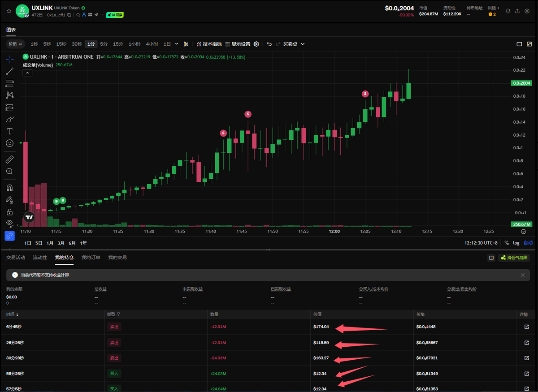Open display settings gear icon
The height and width of the screenshot is (392, 538).
pos(256,44)
